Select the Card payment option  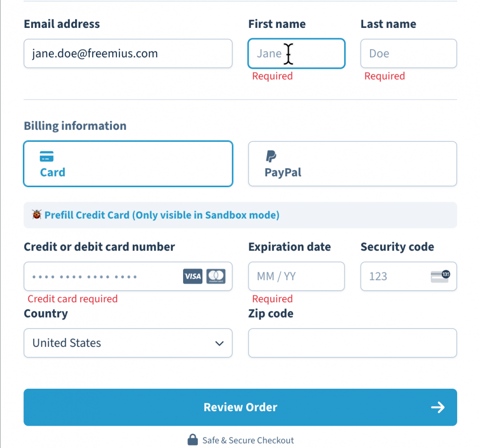tap(128, 164)
